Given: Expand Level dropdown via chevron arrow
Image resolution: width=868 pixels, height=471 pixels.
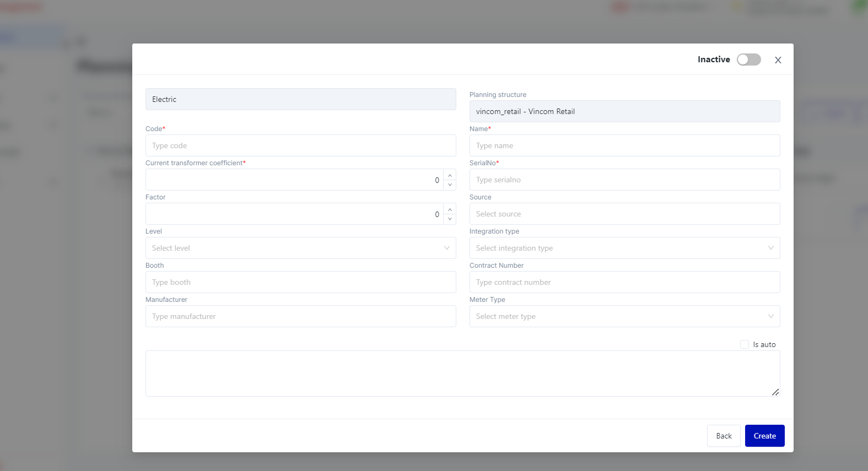Looking at the screenshot, I should tap(447, 248).
